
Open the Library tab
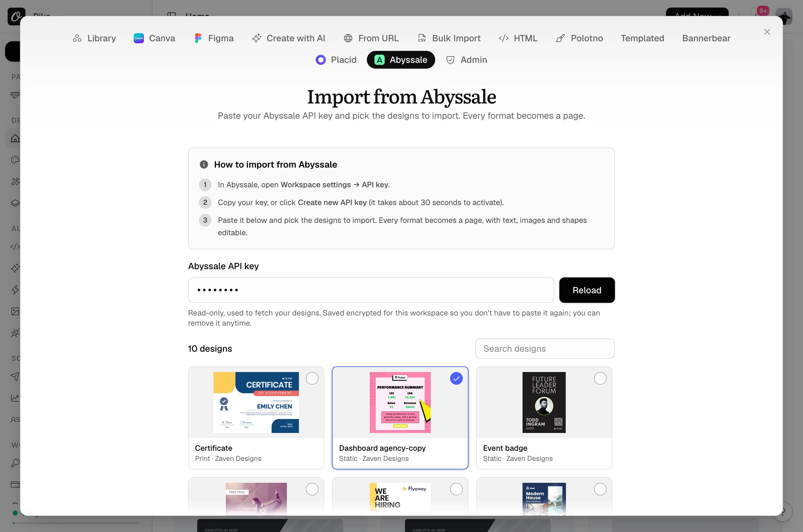click(94, 38)
